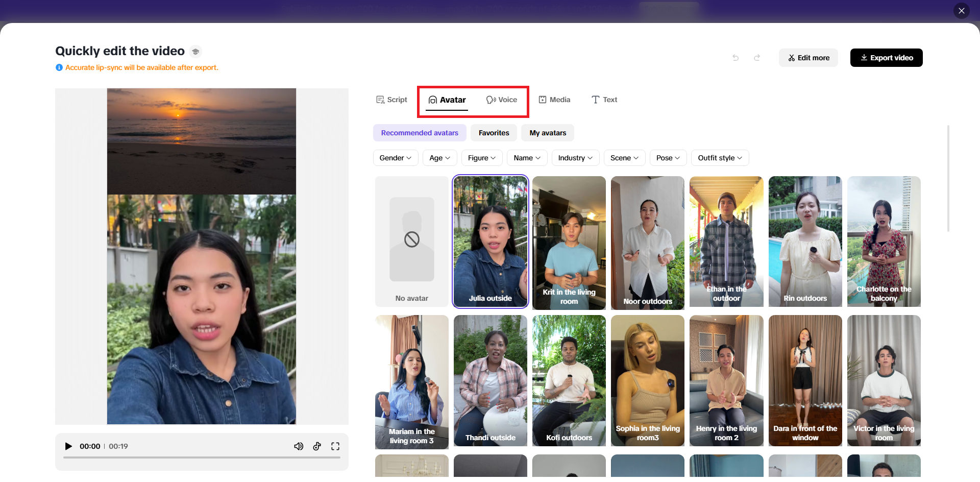Play the video preview
Screen dimensions: 980x482
point(68,446)
